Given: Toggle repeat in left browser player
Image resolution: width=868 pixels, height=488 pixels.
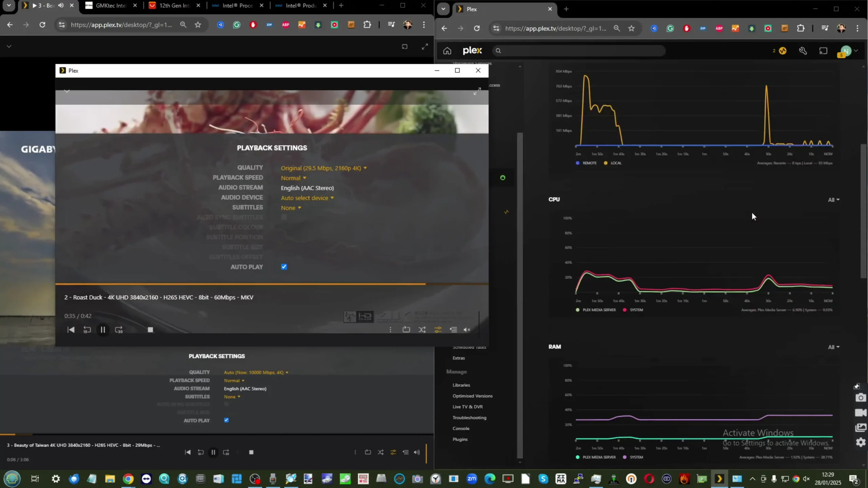Looking at the screenshot, I should [x=368, y=452].
